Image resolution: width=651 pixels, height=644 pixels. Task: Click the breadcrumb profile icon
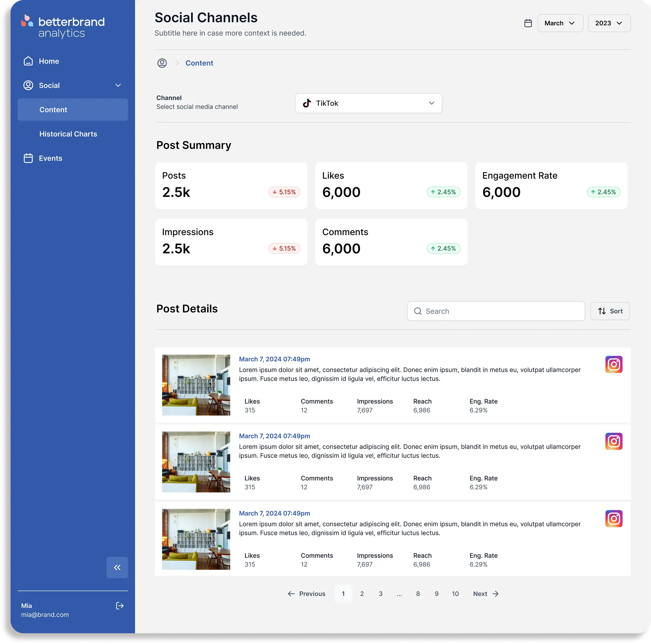[x=162, y=63]
